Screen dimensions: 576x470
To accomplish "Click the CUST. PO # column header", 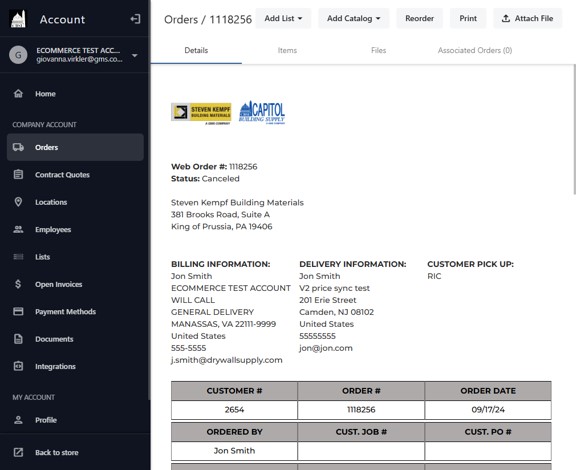I will coord(488,432).
